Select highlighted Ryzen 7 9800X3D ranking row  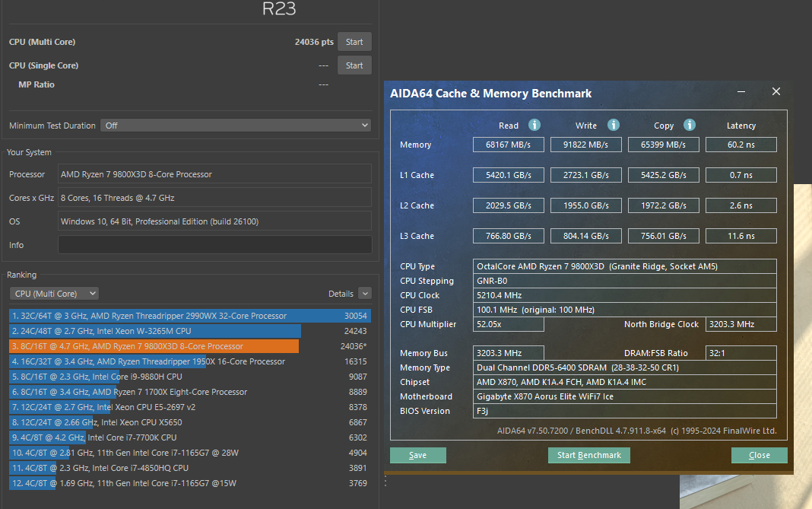click(x=189, y=346)
